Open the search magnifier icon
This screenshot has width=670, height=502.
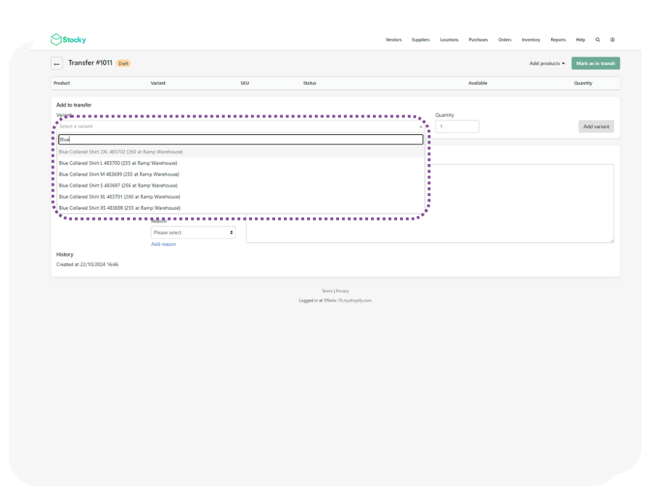click(598, 40)
